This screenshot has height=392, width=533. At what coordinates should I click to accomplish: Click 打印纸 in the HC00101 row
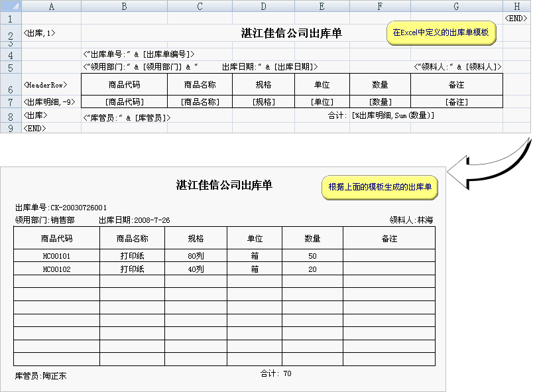pos(132,255)
